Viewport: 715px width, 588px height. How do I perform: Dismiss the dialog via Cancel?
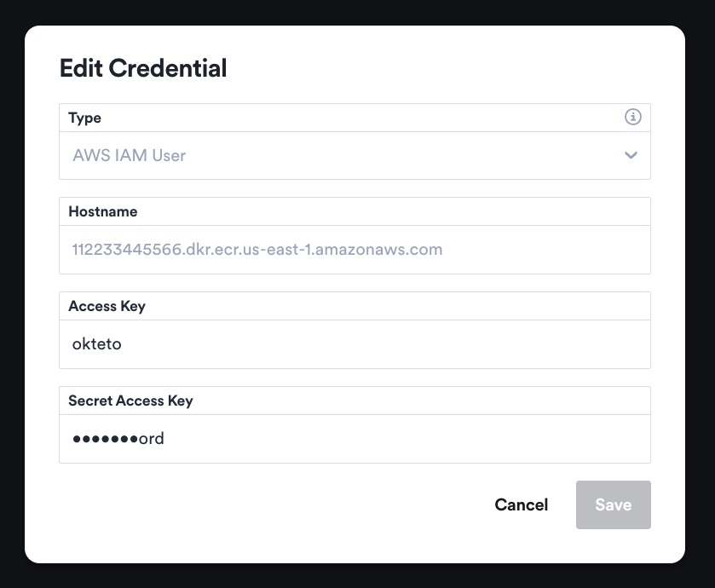(521, 504)
